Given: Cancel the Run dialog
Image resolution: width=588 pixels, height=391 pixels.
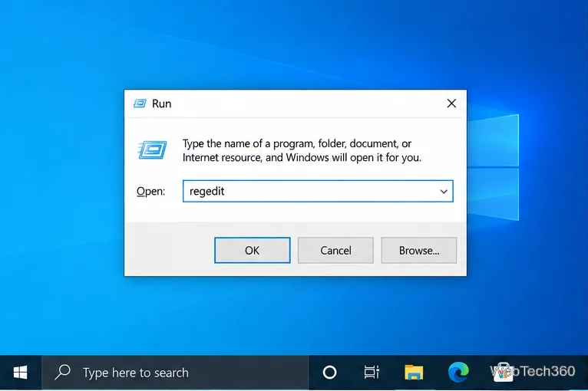Looking at the screenshot, I should point(335,250).
